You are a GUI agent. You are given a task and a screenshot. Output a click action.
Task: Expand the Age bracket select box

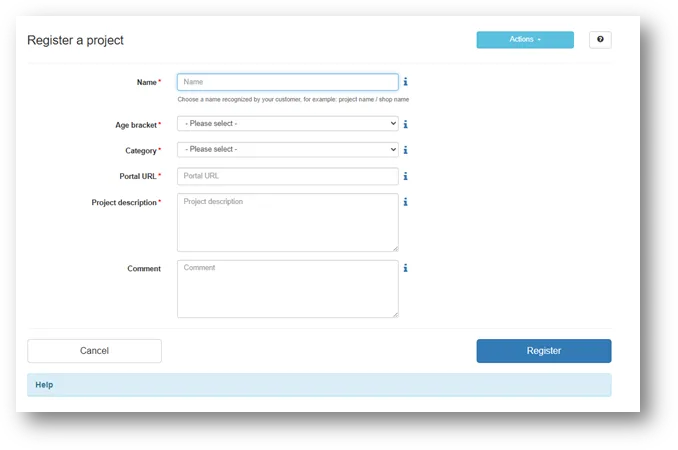[288, 124]
